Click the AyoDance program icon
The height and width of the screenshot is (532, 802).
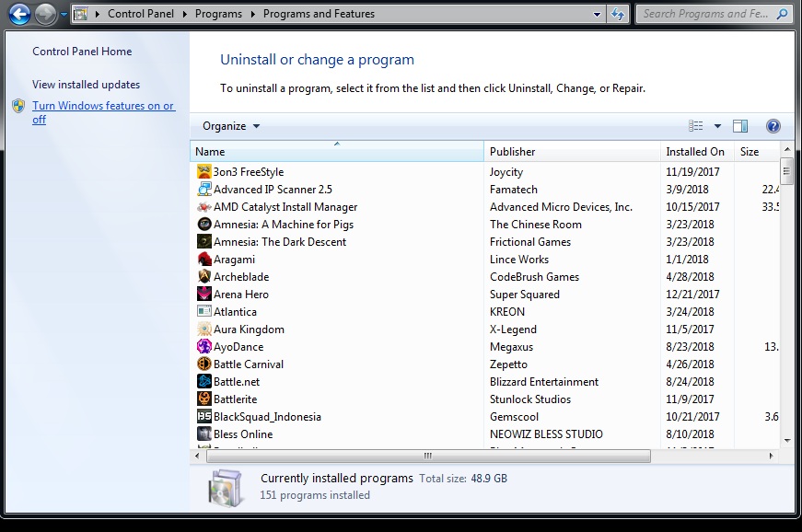[204, 346]
